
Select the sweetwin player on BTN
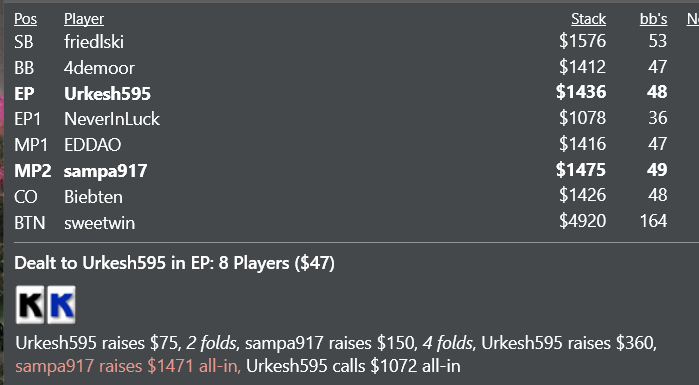pos(99,223)
